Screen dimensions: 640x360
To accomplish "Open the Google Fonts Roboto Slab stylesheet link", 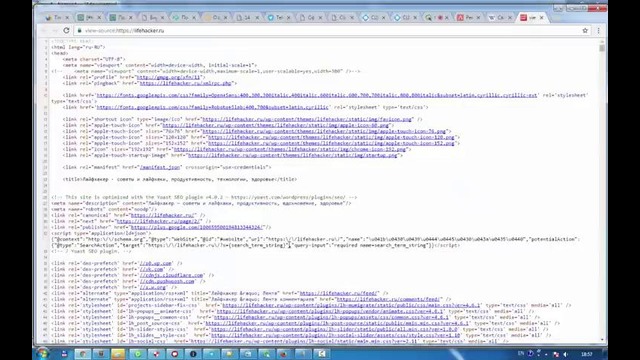I will click(x=212, y=107).
